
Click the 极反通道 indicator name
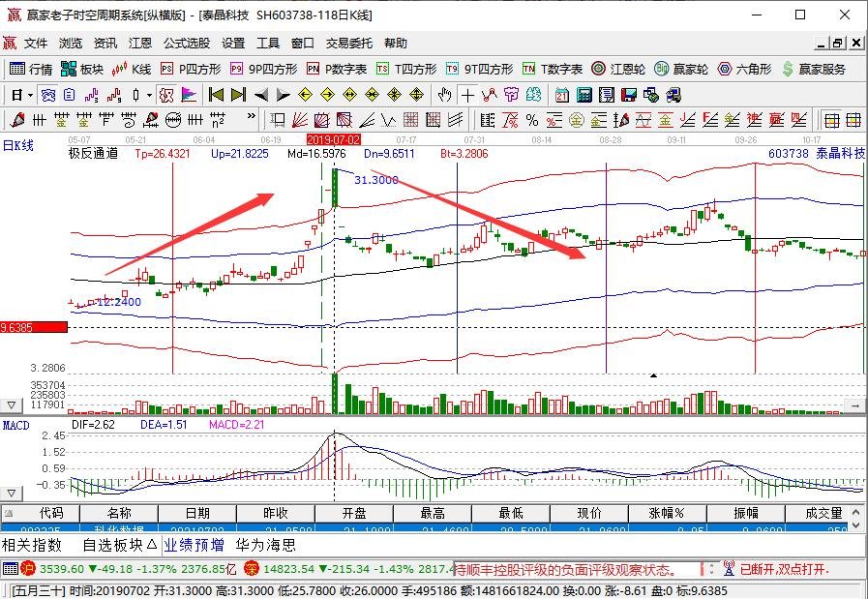[93, 153]
